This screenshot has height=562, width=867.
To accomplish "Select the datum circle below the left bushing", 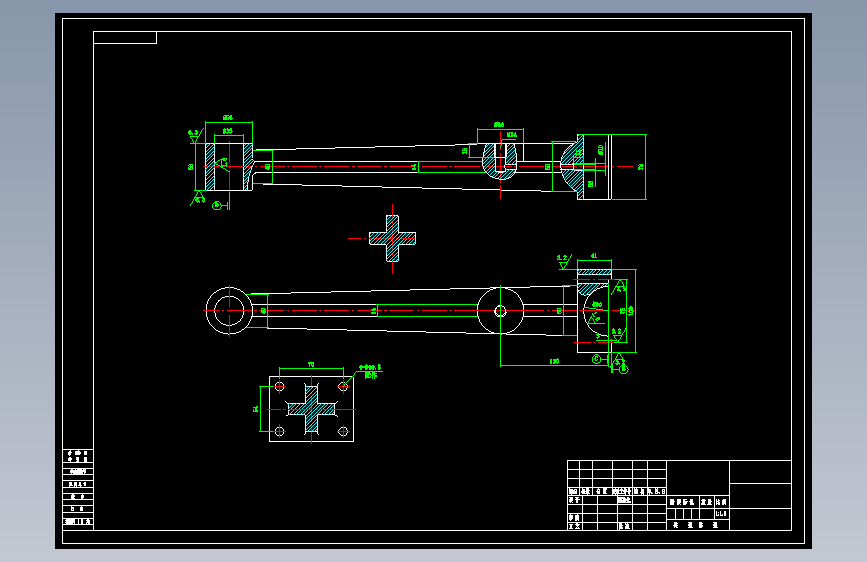I will pos(217,206).
